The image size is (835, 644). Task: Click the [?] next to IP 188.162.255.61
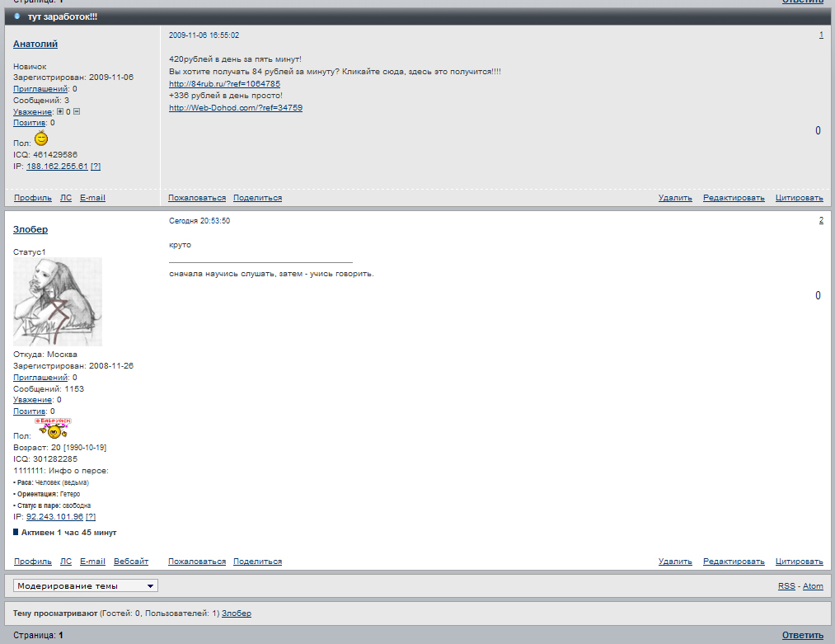(96, 167)
